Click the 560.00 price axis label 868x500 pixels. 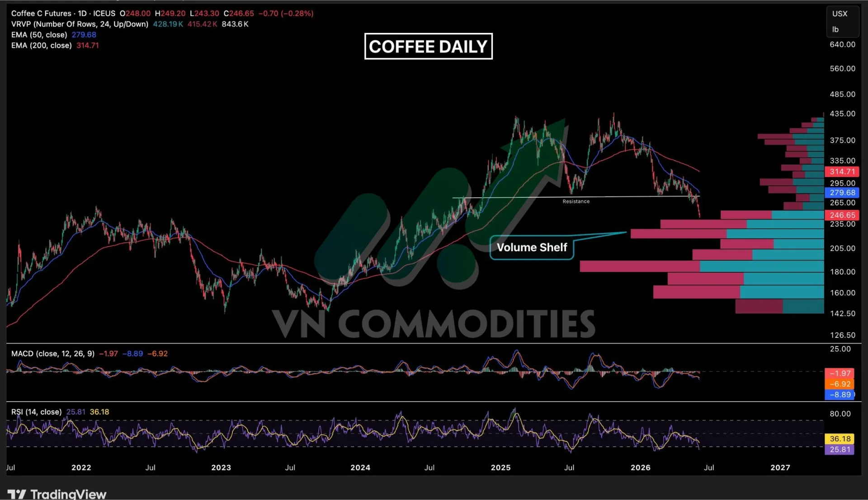842,69
